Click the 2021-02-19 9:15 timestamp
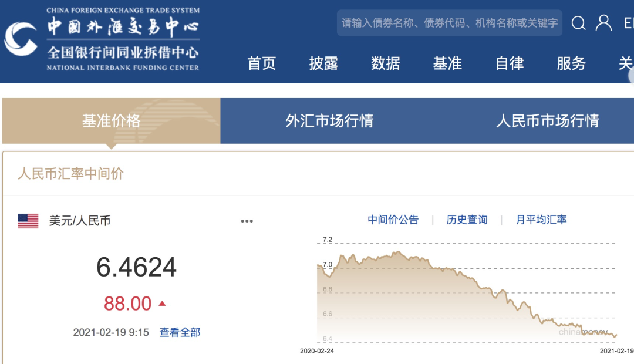 (111, 332)
